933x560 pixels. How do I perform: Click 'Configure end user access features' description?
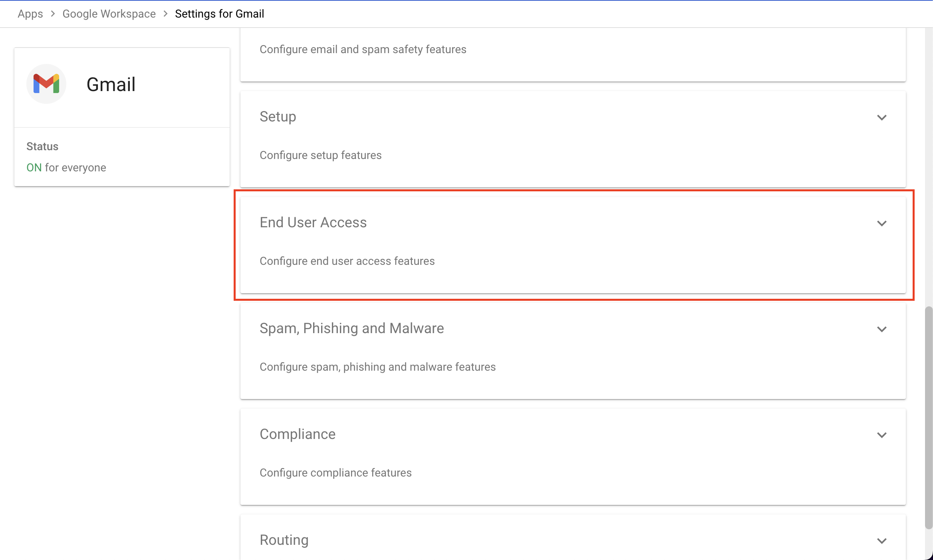coord(347,261)
